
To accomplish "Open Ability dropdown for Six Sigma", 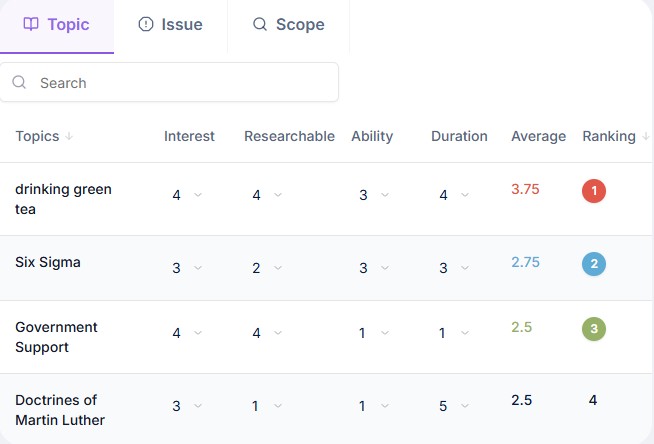I will 374,268.
